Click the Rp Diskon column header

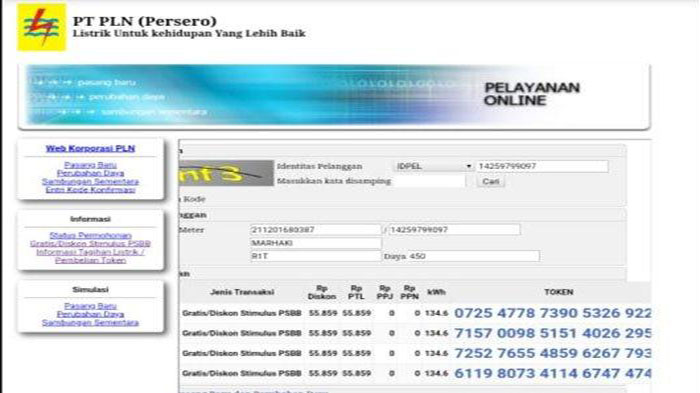[321, 292]
